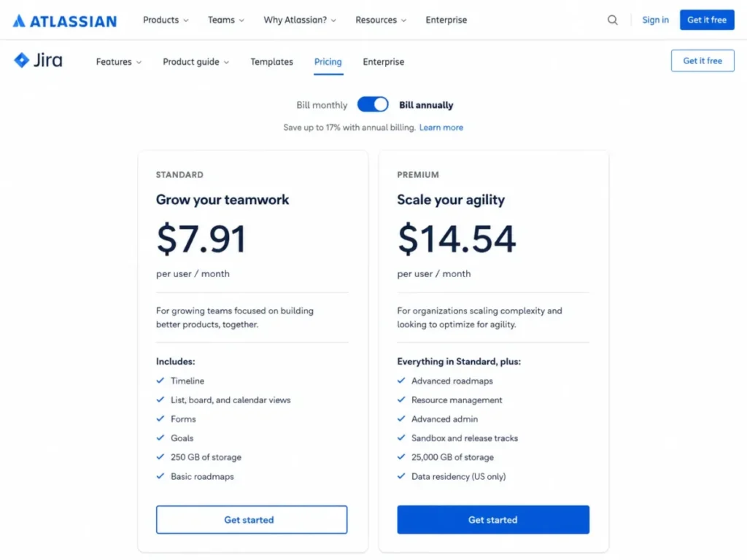Click checkmark icon beside Forms
The width and height of the screenshot is (747, 560).
pos(160,419)
